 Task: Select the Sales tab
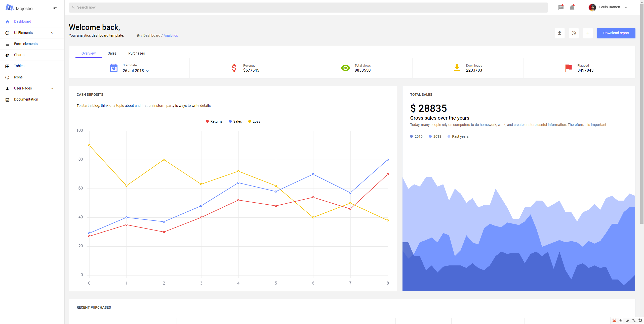(112, 53)
